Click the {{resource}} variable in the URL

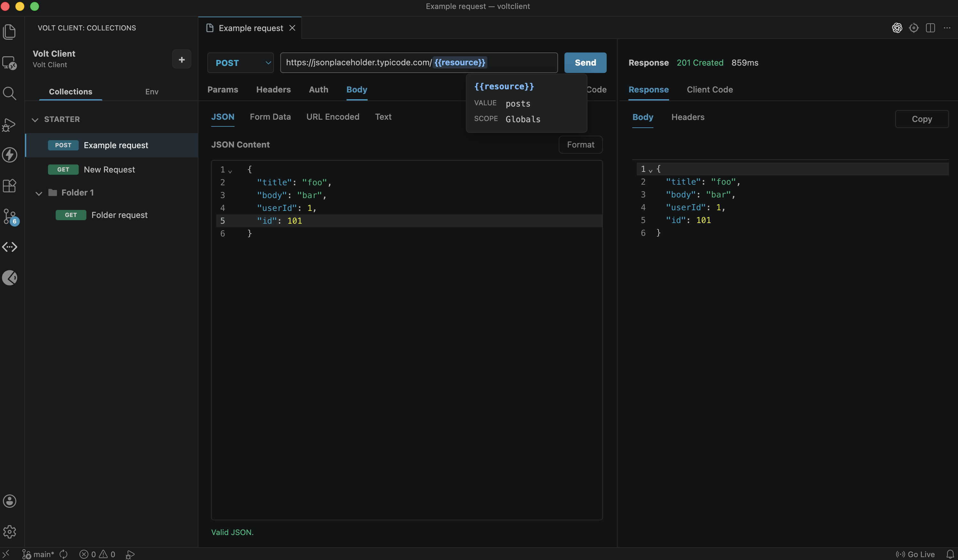tap(459, 62)
